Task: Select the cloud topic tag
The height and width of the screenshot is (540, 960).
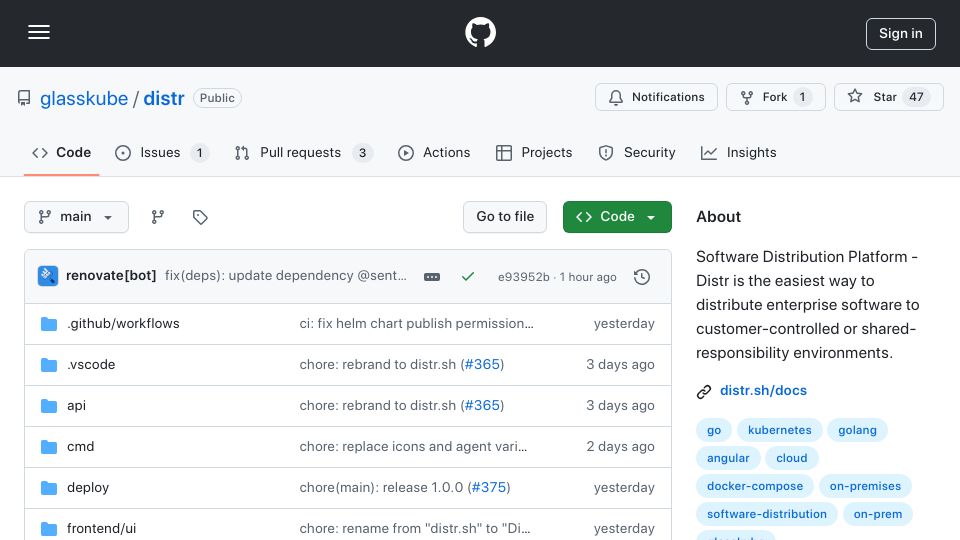Action: (x=792, y=458)
